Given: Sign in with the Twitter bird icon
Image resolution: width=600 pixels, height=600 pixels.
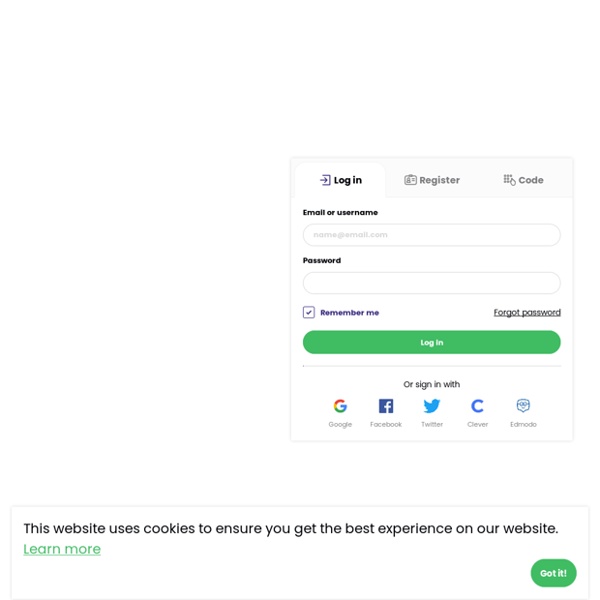Looking at the screenshot, I should pyautogui.click(x=432, y=406).
